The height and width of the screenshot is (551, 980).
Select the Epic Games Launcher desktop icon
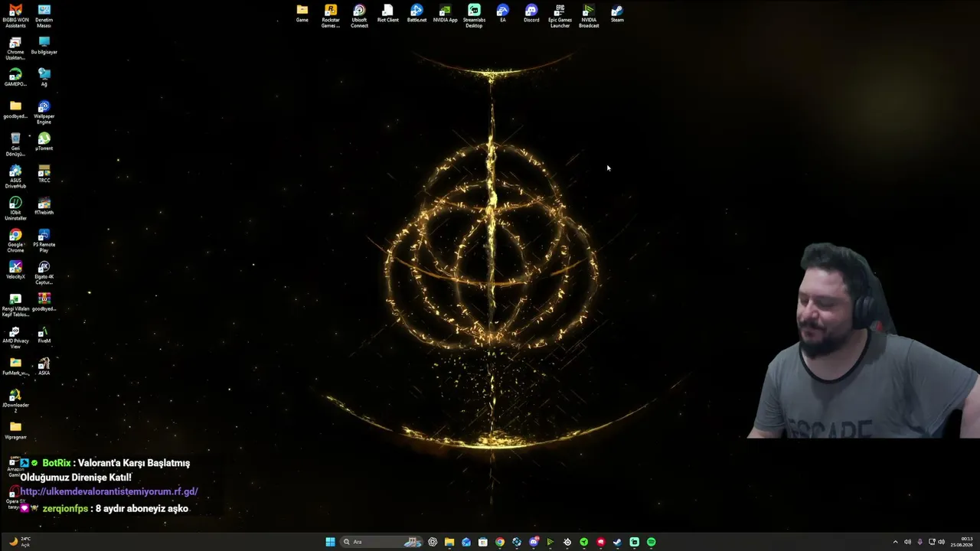[560, 16]
